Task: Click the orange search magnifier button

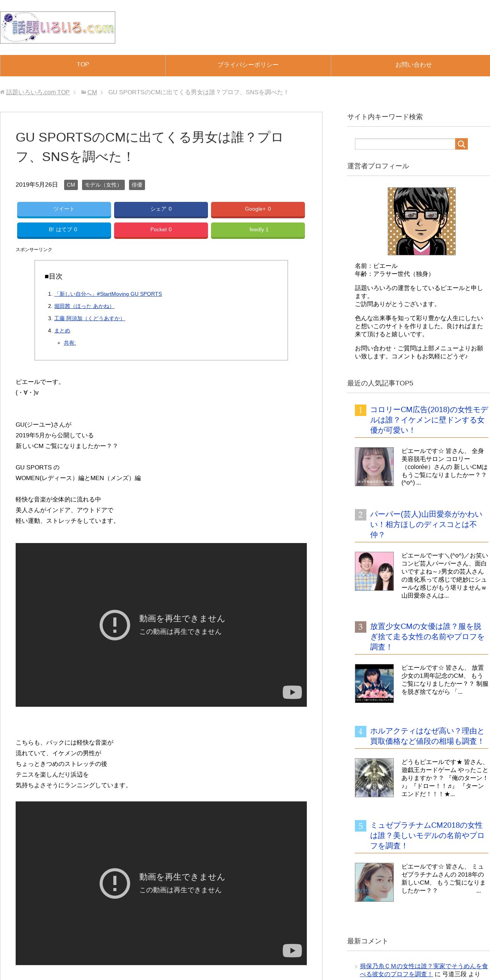Action: [461, 144]
